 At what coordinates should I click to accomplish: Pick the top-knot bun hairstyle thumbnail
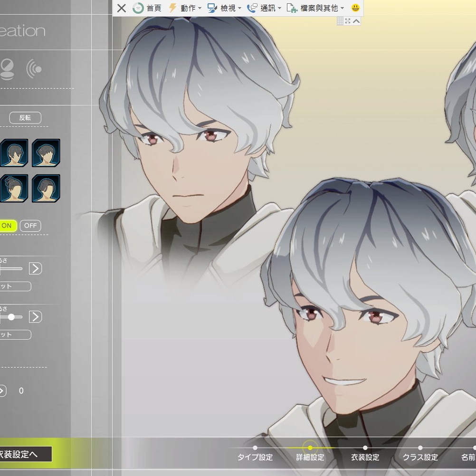point(14,188)
